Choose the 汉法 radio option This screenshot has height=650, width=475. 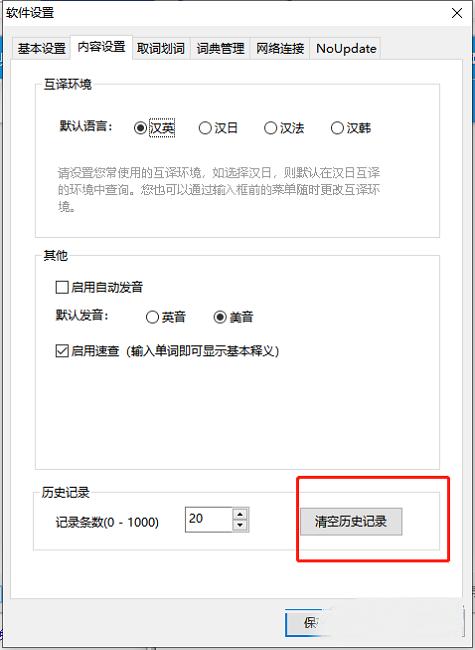point(284,128)
